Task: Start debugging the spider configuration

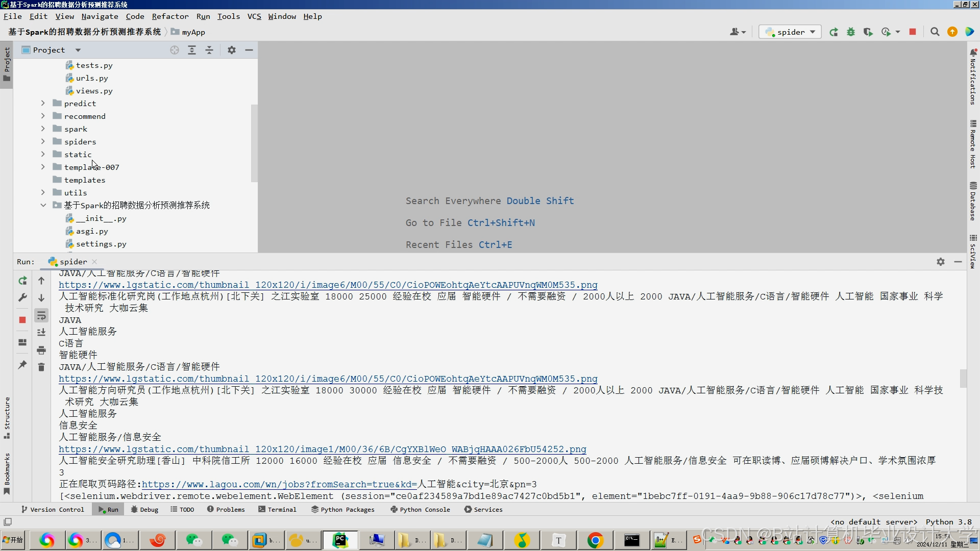Action: click(x=851, y=32)
